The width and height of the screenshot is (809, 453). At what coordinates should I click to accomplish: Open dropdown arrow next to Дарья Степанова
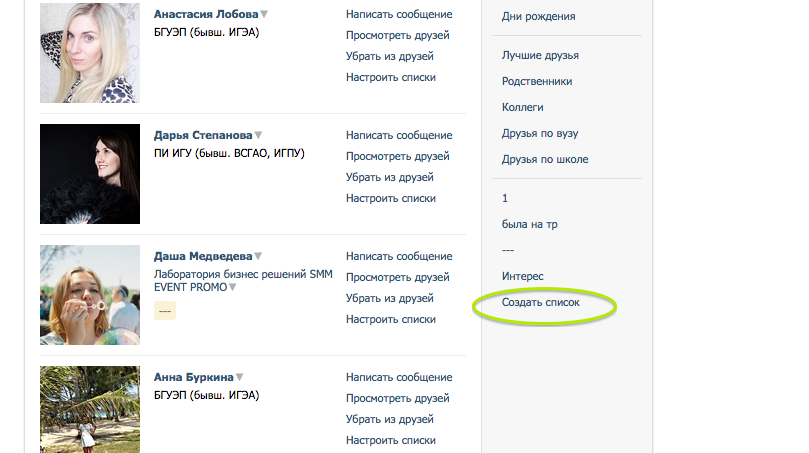(258, 135)
